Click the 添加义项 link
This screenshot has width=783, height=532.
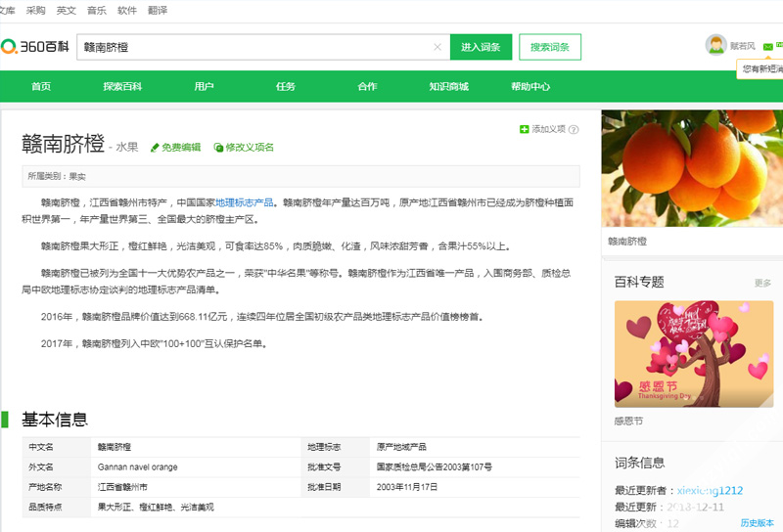coord(548,129)
